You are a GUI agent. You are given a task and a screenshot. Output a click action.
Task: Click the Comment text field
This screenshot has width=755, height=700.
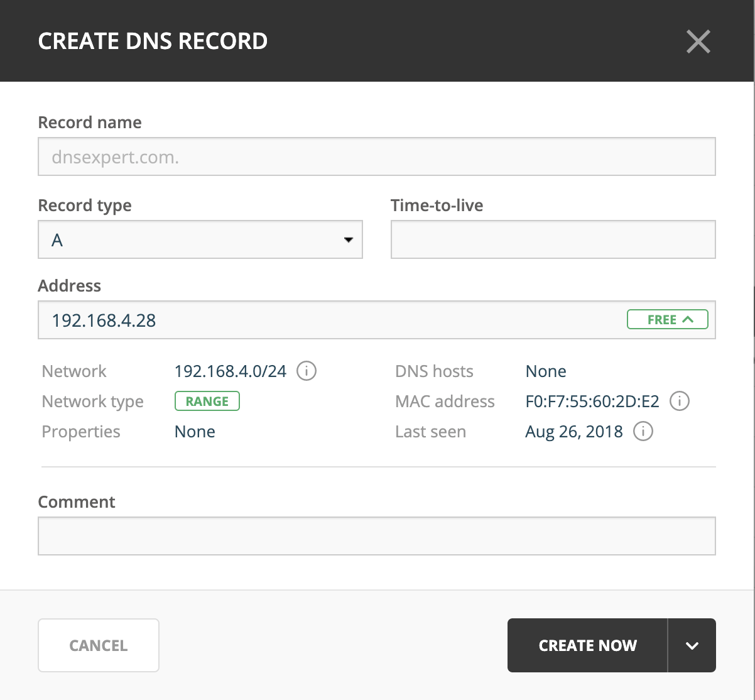[x=376, y=536]
